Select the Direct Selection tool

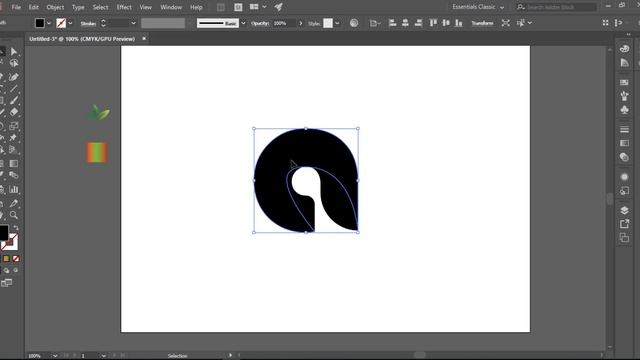[13, 51]
